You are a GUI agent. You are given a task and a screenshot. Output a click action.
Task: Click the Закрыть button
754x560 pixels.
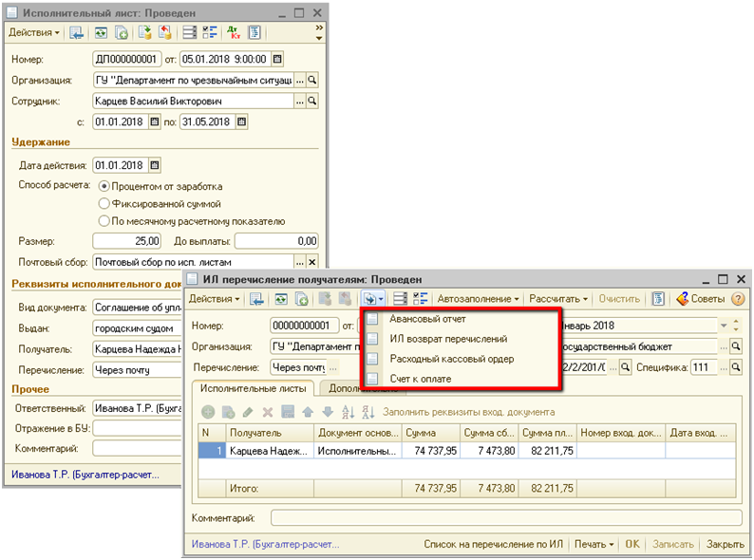(725, 545)
